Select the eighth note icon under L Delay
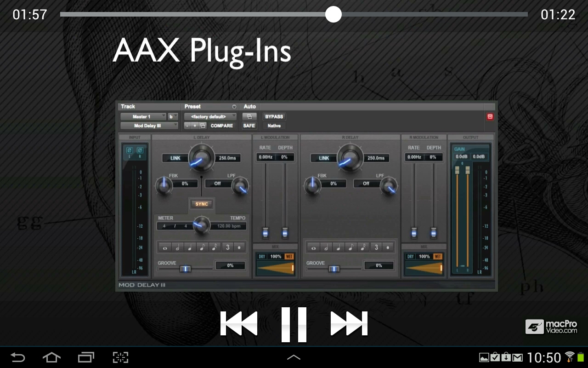Screen dimensions: 588x368 (202, 247)
